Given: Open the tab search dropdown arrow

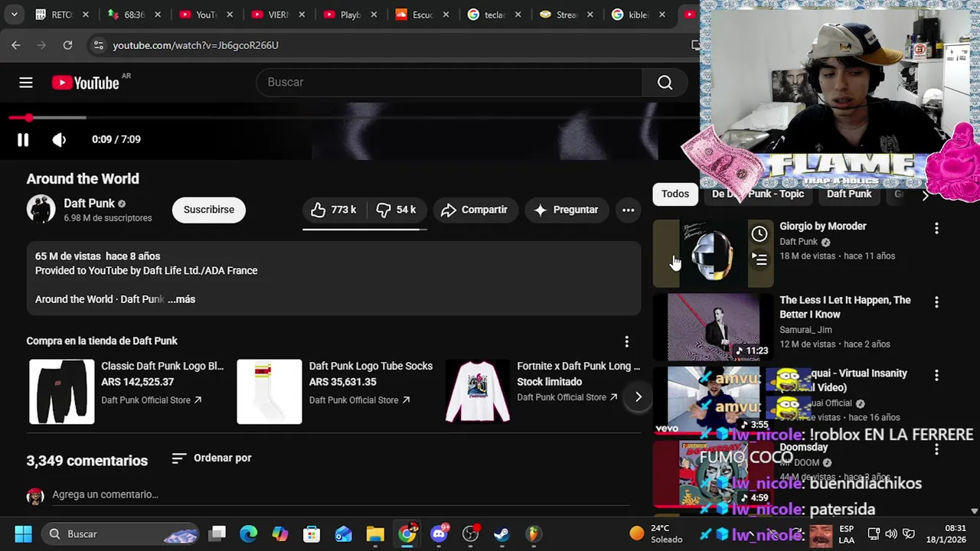Looking at the screenshot, I should coord(14,15).
